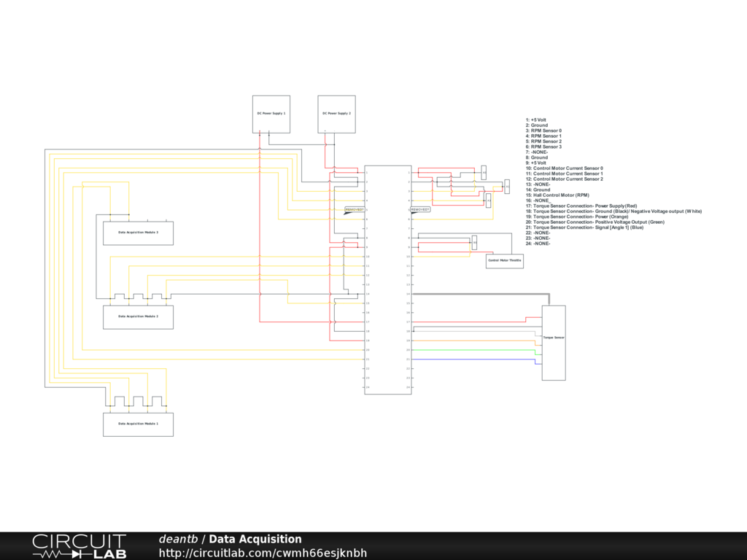This screenshot has width=747, height=560.
Task: Click the Data Acquisition Module 2 component
Action: (138, 316)
